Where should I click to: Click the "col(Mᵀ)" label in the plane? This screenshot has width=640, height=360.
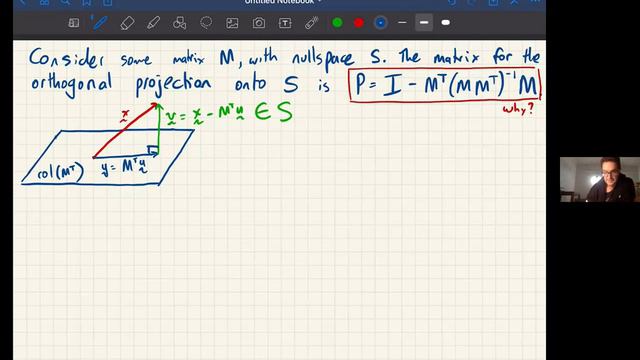60,172
